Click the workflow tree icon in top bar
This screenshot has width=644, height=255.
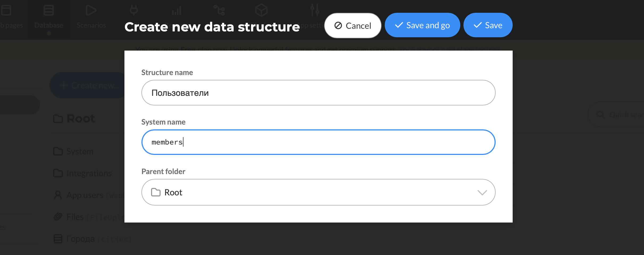click(219, 10)
